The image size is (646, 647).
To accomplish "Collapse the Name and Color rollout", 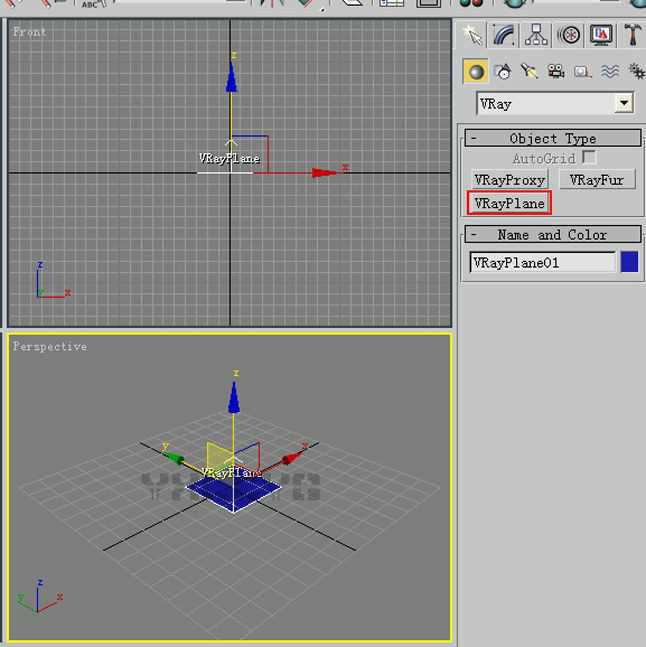I will pos(553,234).
